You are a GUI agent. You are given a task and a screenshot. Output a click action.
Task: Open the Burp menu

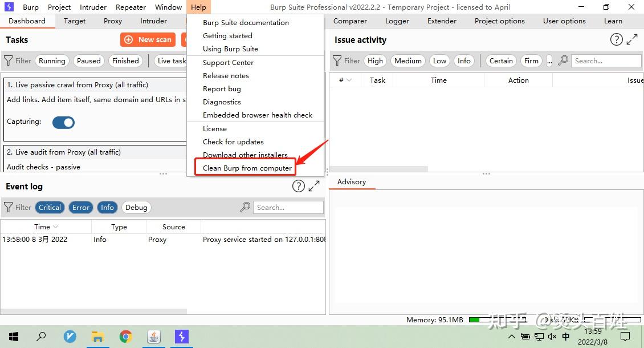pyautogui.click(x=31, y=7)
